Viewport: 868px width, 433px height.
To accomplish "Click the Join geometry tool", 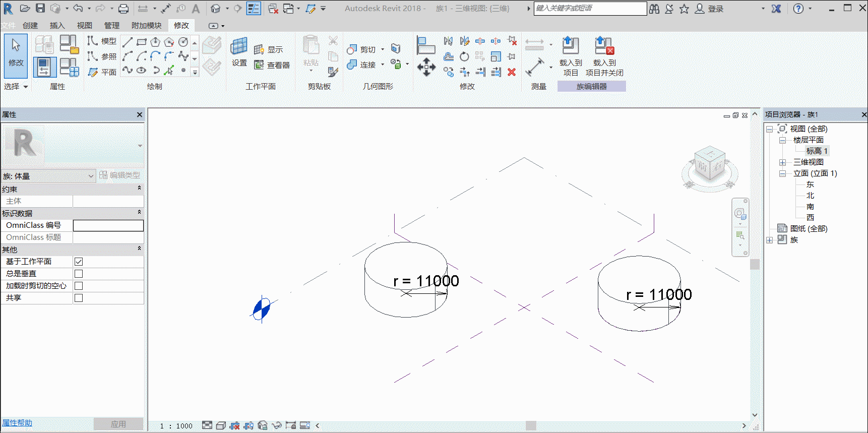I will click(363, 65).
